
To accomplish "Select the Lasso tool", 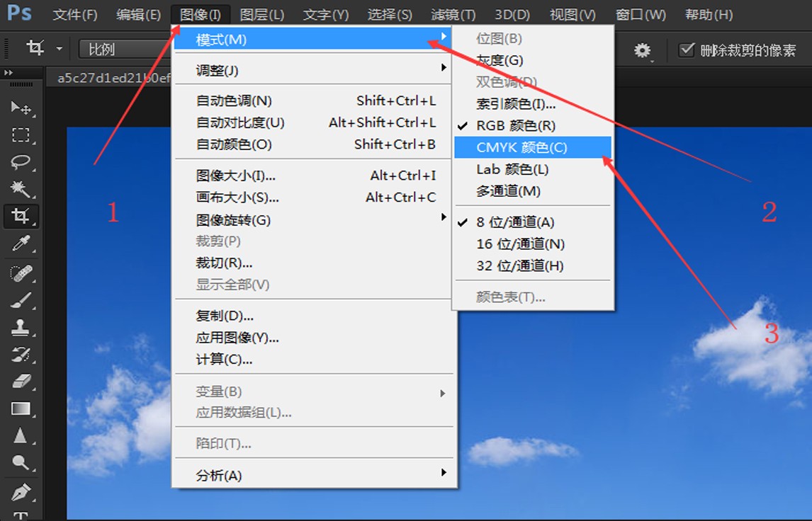I will click(21, 162).
